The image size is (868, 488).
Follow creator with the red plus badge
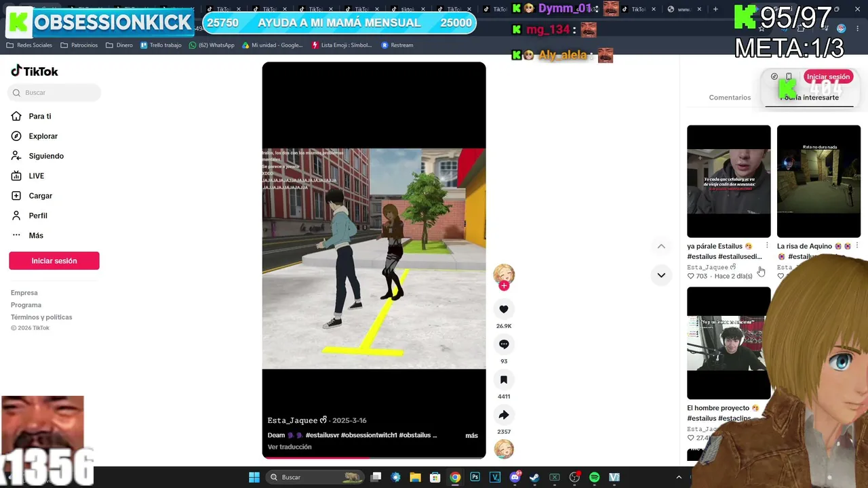click(504, 286)
